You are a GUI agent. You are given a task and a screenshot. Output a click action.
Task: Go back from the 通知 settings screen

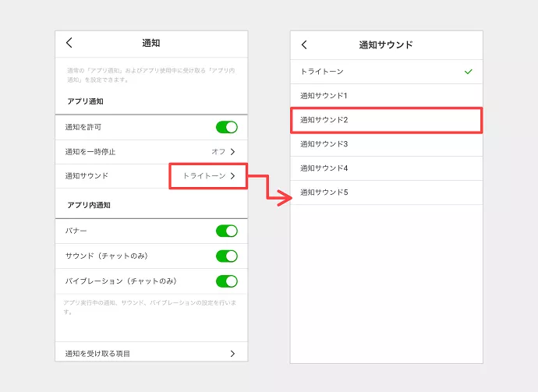click(69, 43)
